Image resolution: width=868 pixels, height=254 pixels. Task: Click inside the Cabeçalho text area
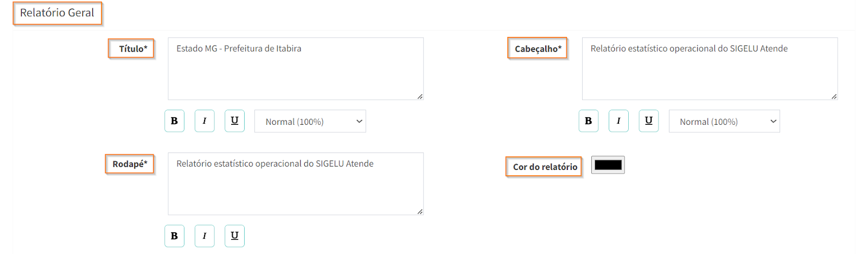click(709, 69)
